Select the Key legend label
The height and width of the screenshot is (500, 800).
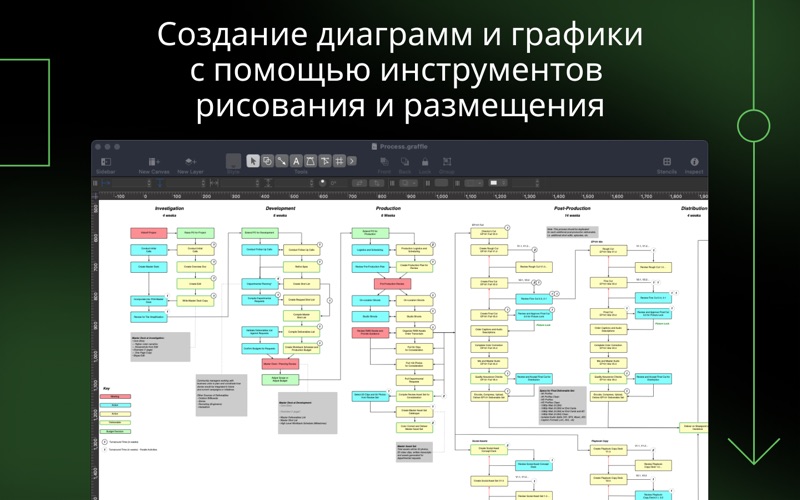click(107, 389)
